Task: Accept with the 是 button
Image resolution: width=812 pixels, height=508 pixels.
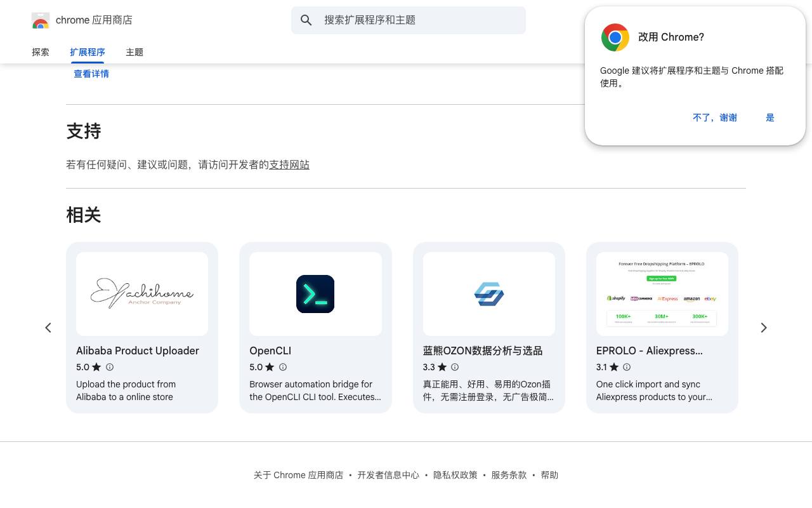Action: pyautogui.click(x=770, y=117)
